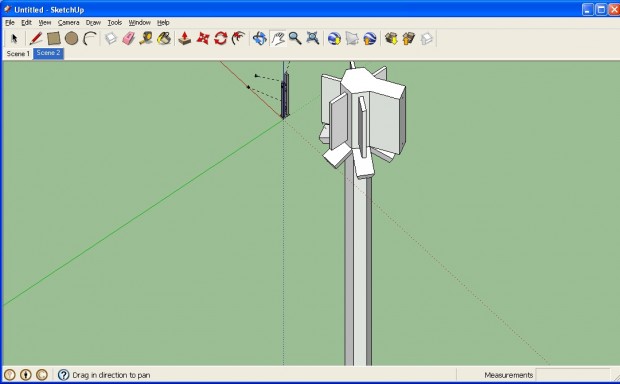Switch to the Scene 1 tab

(18, 53)
